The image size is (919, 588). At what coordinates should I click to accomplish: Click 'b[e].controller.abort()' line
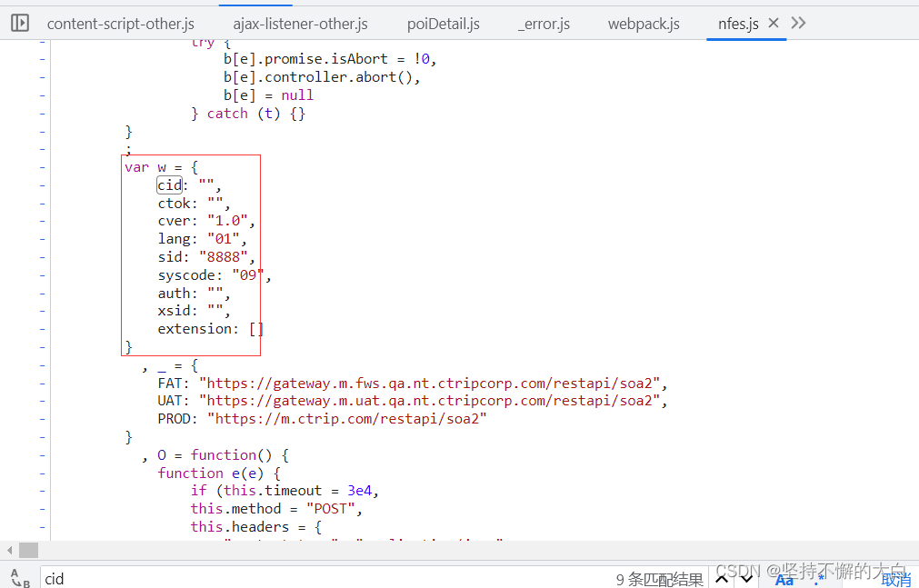(x=322, y=77)
